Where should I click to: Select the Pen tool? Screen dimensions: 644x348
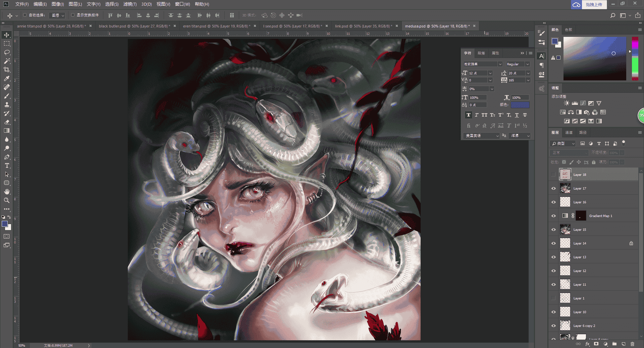point(7,157)
